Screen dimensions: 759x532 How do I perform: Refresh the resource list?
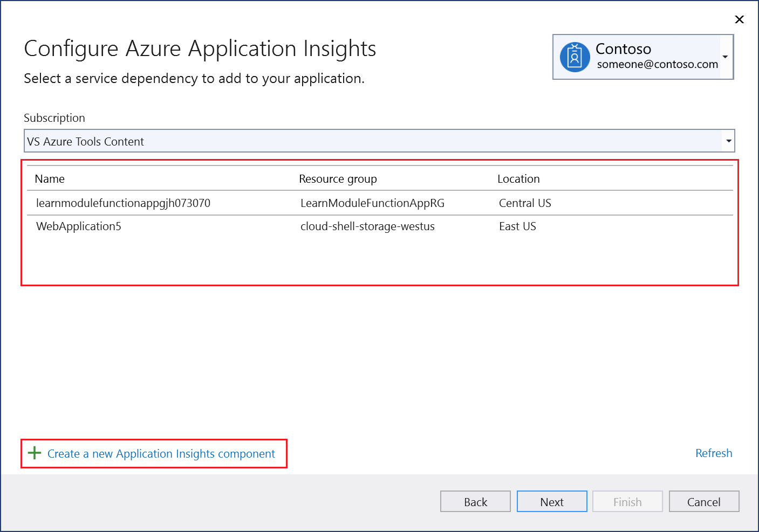(x=713, y=453)
